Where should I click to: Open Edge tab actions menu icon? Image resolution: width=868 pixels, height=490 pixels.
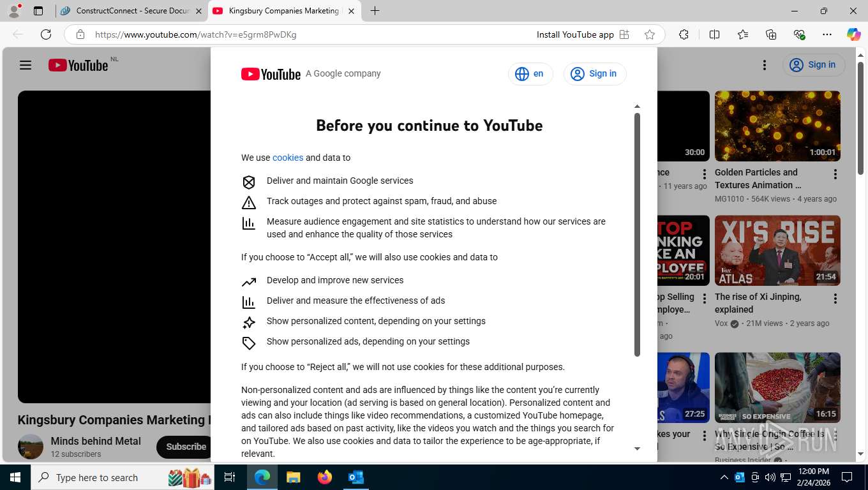(38, 11)
